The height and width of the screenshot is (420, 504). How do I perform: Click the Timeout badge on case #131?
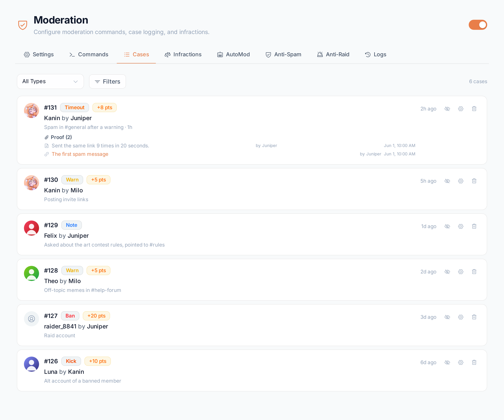[74, 108]
